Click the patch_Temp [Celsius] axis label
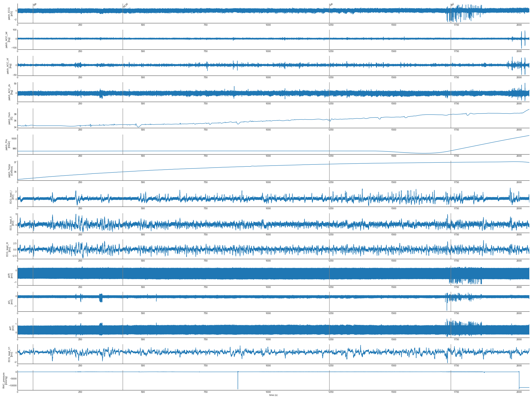Screen dimensions: 532x399 [10, 170]
